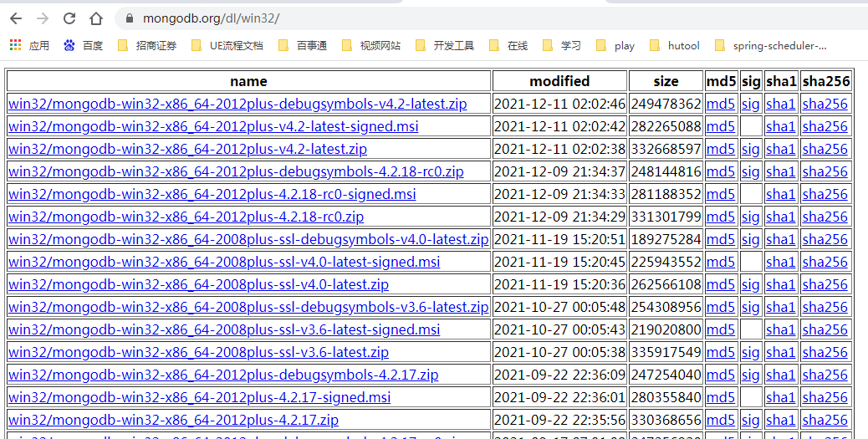Image resolution: width=868 pixels, height=439 pixels.
Task: Open the 百度 bookmark
Action: (x=84, y=46)
